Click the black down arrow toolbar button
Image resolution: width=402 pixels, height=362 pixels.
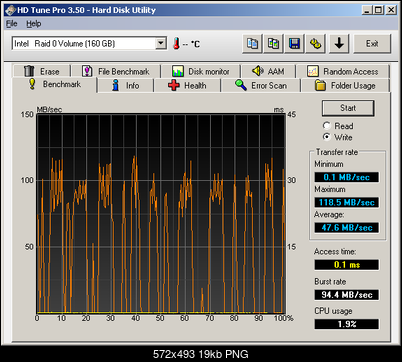tap(339, 44)
